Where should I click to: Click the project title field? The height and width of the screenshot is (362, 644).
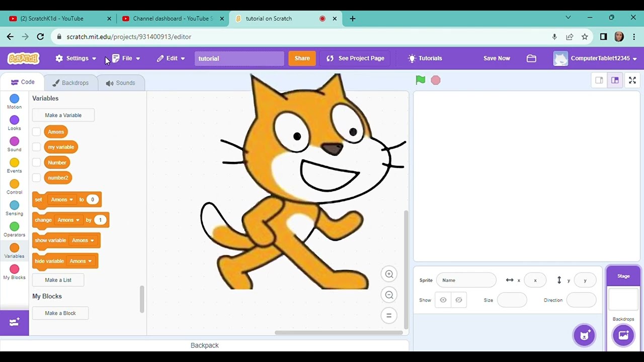(239, 58)
